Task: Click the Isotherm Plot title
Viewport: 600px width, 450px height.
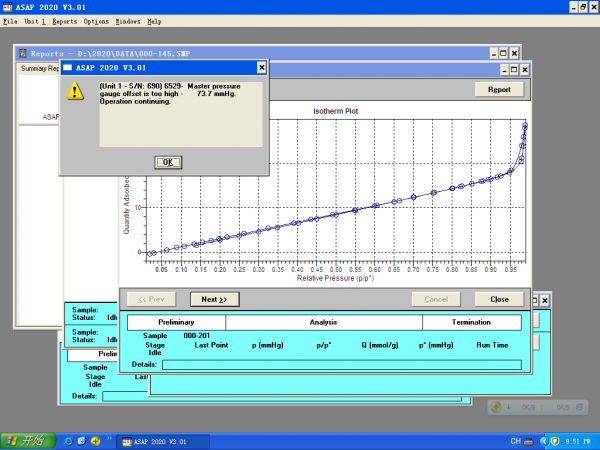Action: point(336,111)
